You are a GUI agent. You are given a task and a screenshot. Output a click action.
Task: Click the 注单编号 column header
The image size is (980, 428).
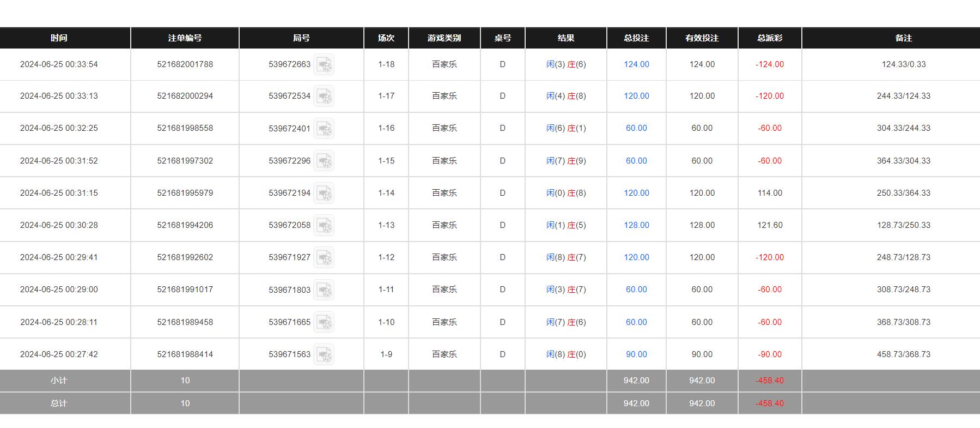[x=185, y=38]
